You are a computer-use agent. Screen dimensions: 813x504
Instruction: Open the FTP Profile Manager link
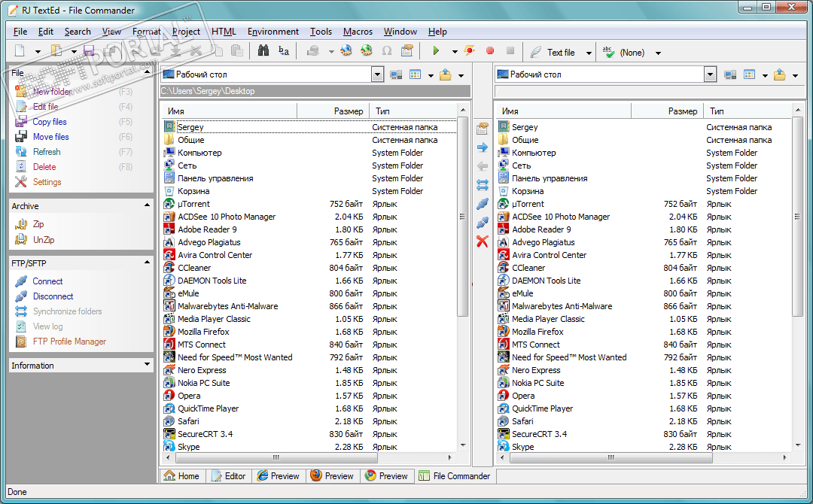(x=69, y=342)
